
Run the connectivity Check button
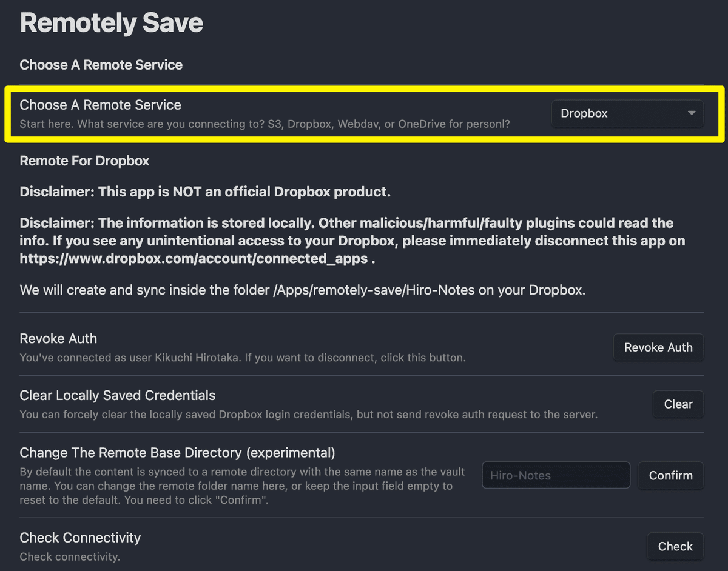pos(675,546)
